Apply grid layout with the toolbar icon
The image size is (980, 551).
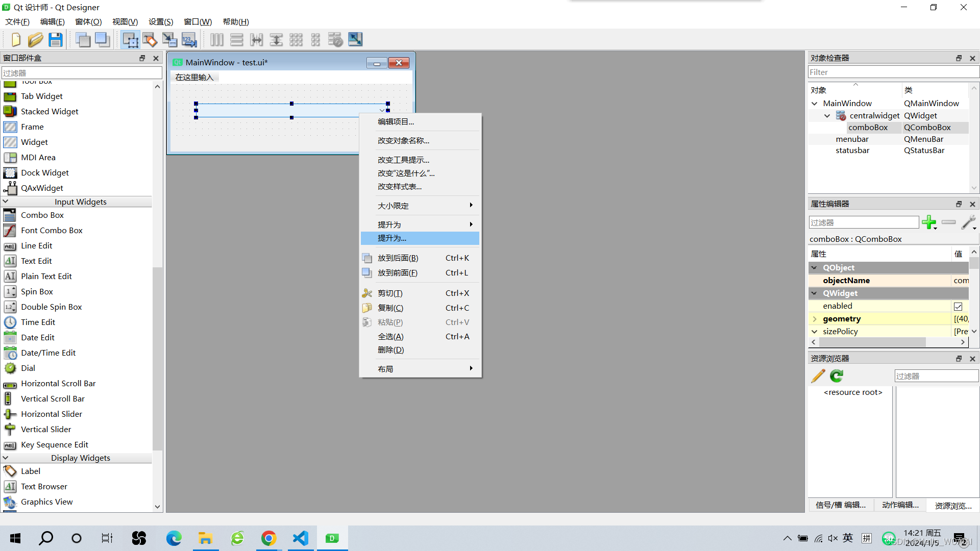click(296, 39)
